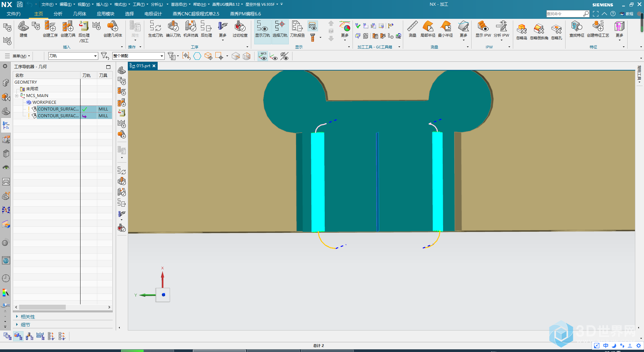This screenshot has height=352, width=644.
Task: Close the 015.prt document tab
Action: click(154, 66)
